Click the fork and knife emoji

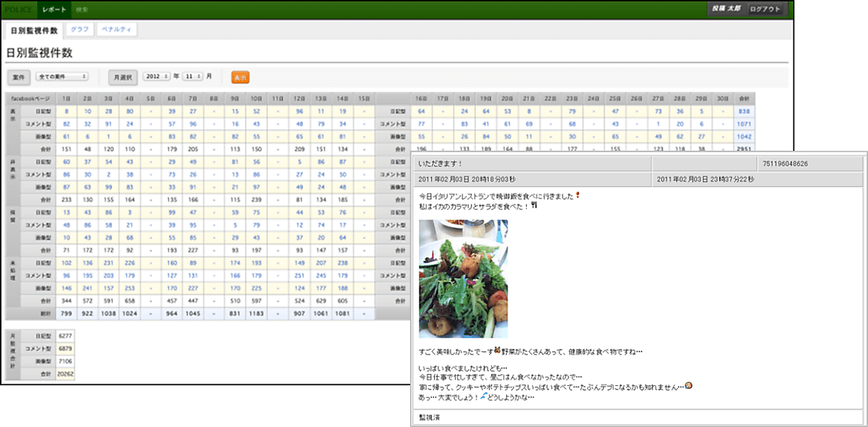535,206
